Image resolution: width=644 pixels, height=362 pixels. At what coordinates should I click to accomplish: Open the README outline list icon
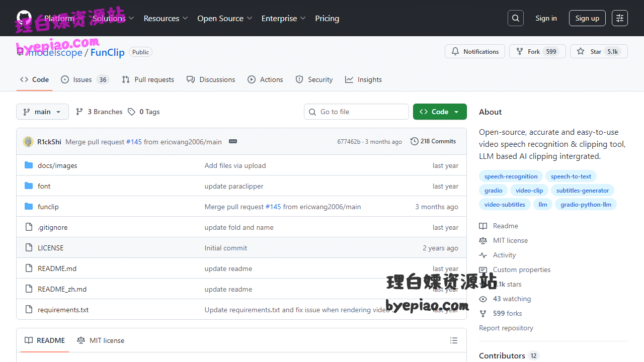tap(454, 340)
